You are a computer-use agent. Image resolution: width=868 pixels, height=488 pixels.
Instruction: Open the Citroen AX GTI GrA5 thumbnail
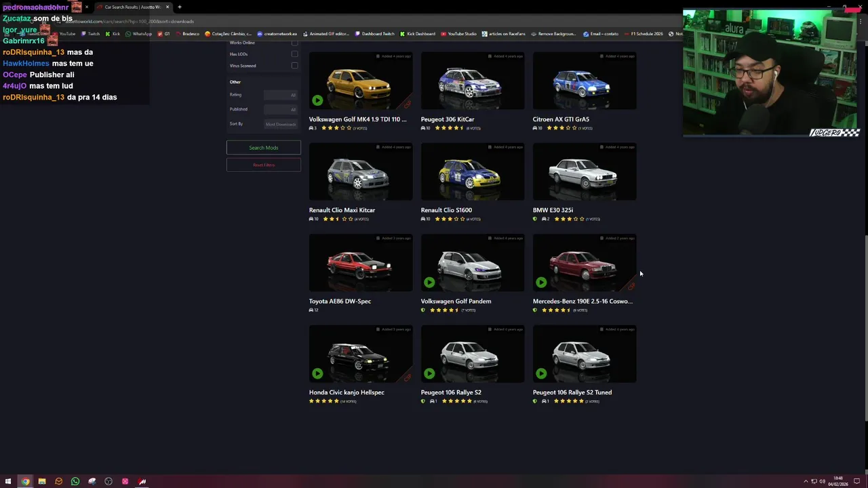(x=585, y=81)
